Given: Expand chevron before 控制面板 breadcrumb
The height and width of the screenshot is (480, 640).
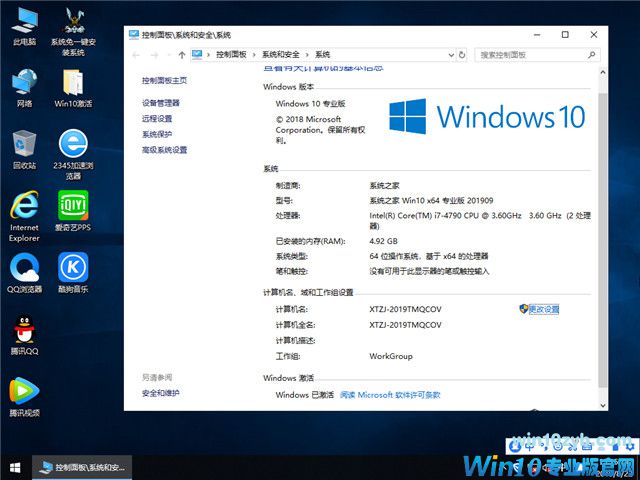Looking at the screenshot, I should pos(208,55).
